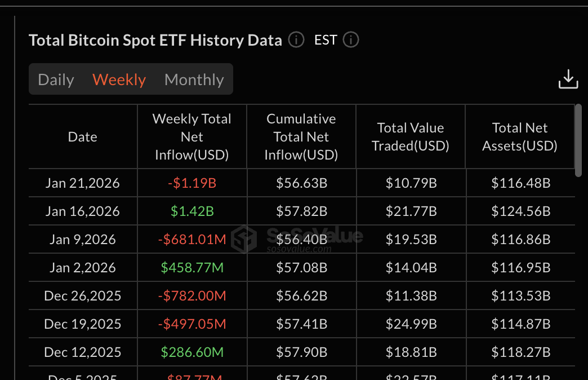Click the green $1.42B inflow figure
Screen dimensions: 588x380
click(191, 211)
